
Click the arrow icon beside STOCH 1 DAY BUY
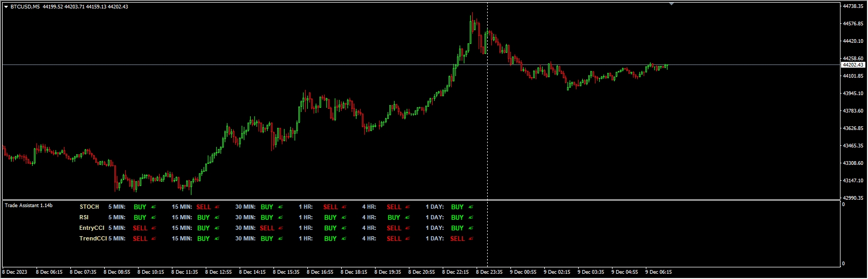tap(471, 207)
